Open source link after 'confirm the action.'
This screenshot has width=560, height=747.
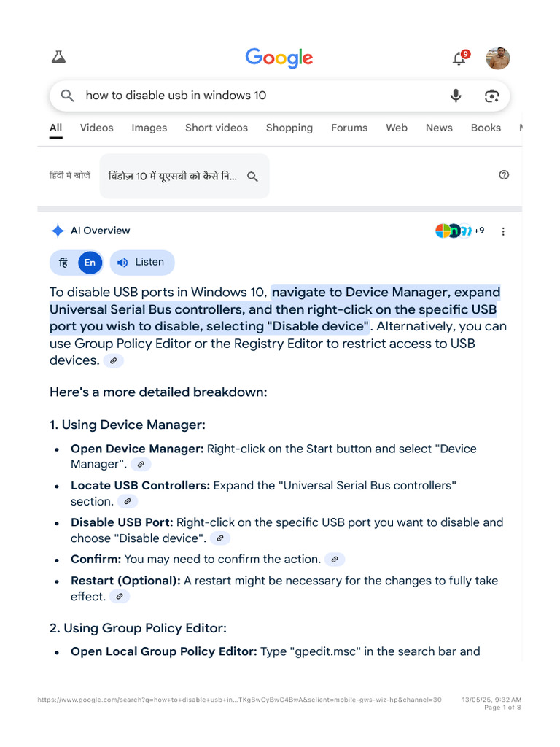click(x=335, y=560)
